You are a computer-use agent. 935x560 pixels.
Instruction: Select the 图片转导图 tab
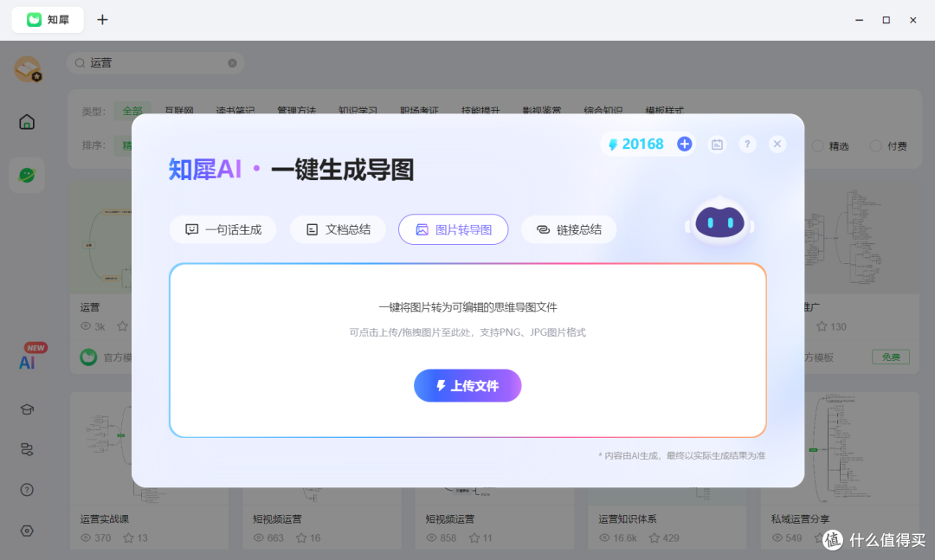click(x=453, y=229)
